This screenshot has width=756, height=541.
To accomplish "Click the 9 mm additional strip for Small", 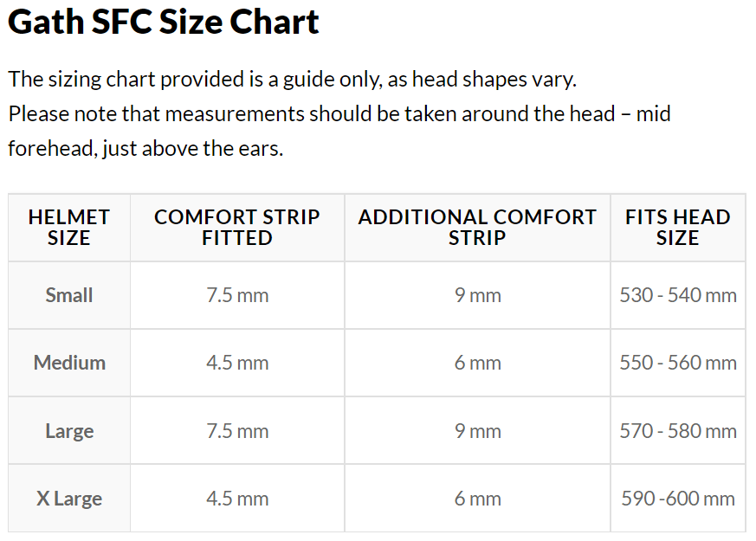I will click(478, 295).
